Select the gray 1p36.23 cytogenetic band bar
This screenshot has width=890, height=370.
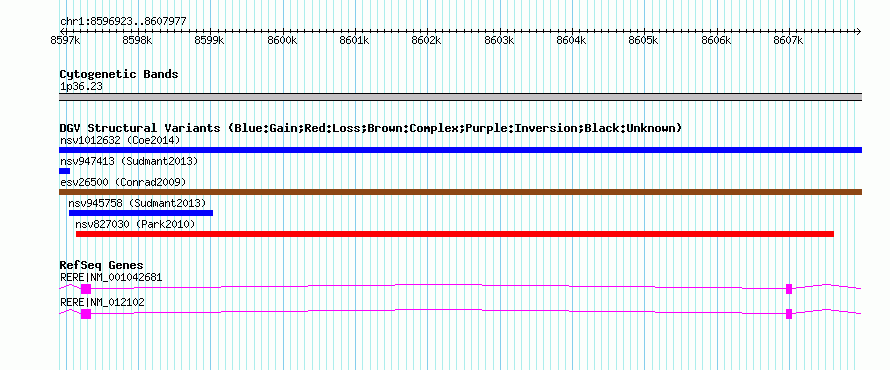click(460, 97)
